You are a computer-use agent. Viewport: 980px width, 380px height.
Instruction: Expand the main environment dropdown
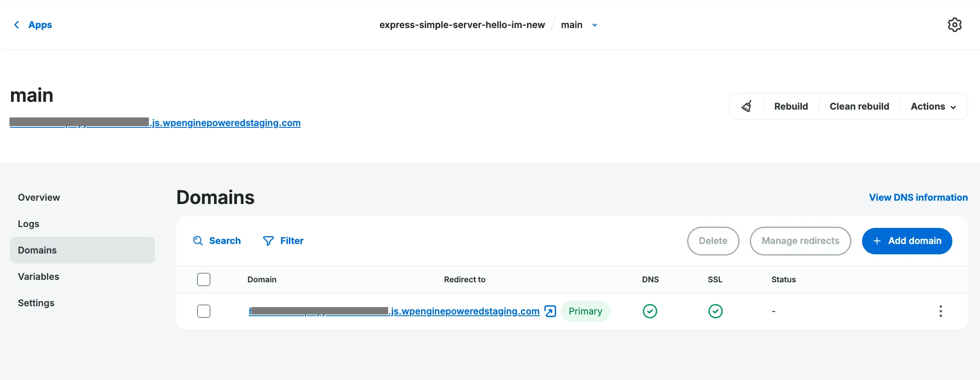point(594,25)
